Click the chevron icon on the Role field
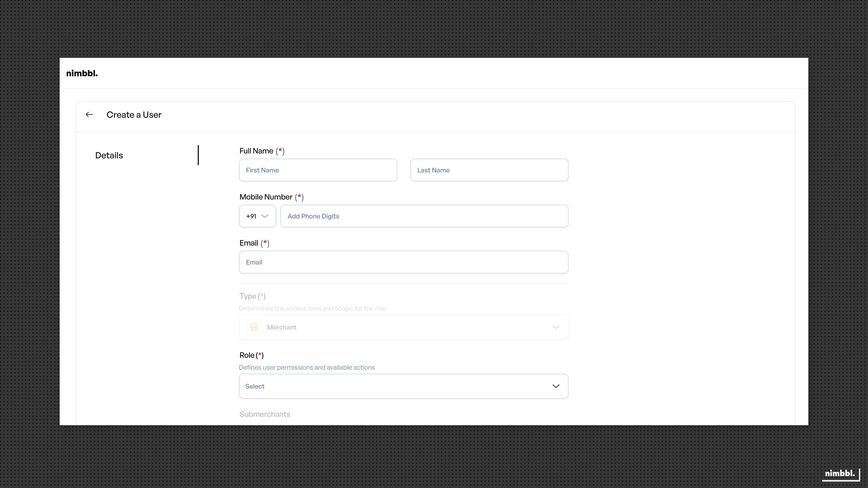 (x=556, y=386)
